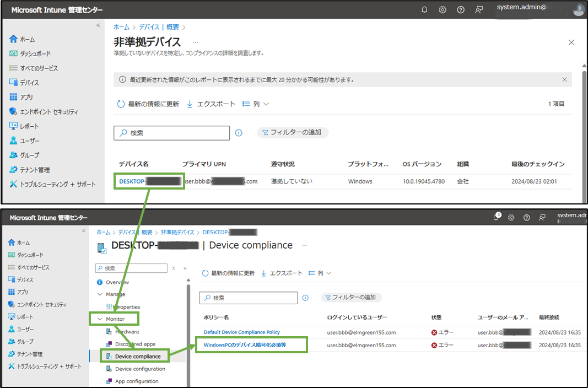Open feedback icon in top window
The height and width of the screenshot is (388, 588).
pos(478,10)
